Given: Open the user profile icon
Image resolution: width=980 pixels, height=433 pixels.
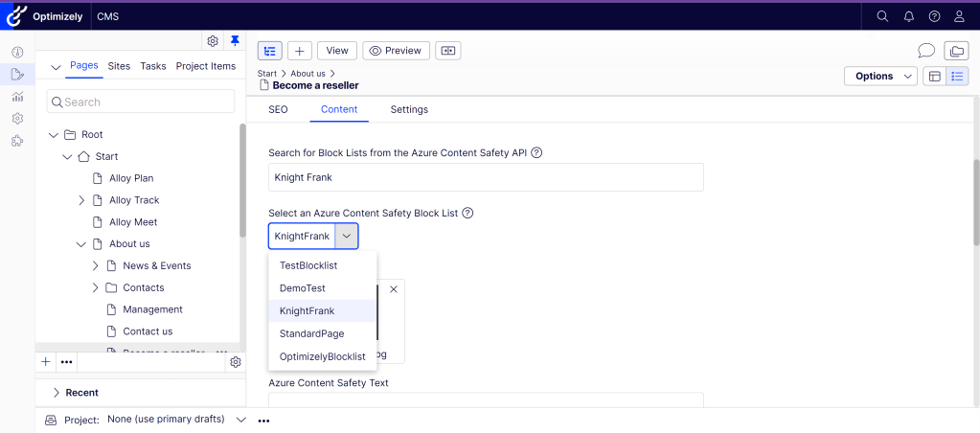Looking at the screenshot, I should (960, 16).
